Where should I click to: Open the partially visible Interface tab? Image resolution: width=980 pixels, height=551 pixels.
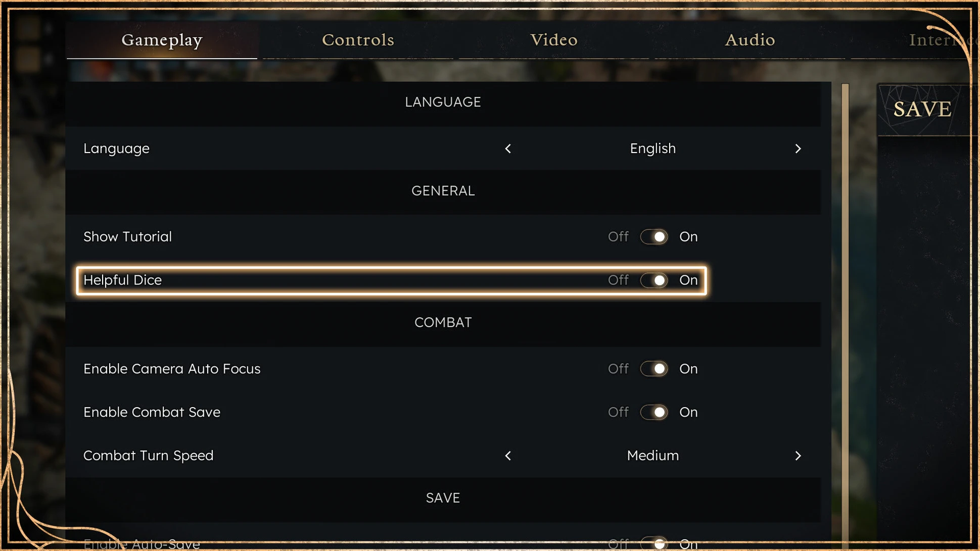click(x=935, y=40)
